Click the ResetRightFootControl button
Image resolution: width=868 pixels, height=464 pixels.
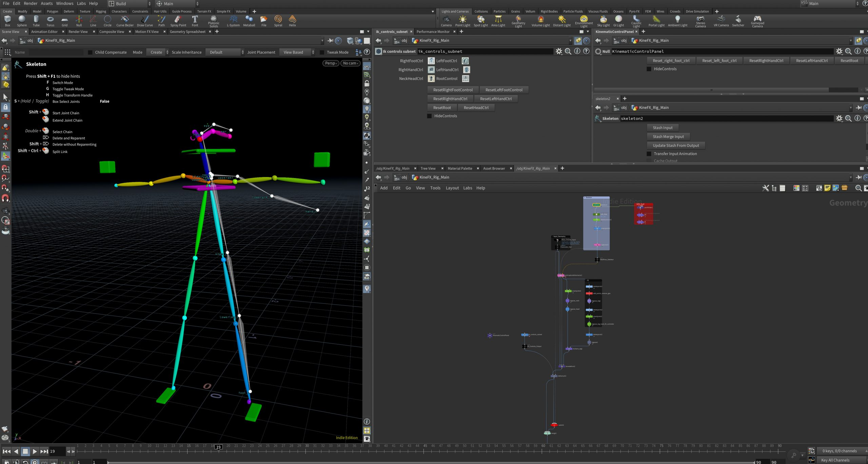(x=453, y=90)
